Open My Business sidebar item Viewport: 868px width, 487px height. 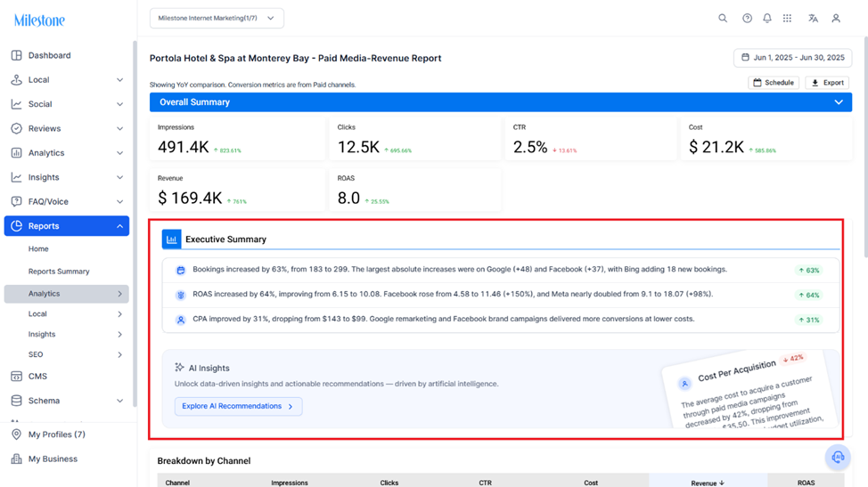[53, 459]
